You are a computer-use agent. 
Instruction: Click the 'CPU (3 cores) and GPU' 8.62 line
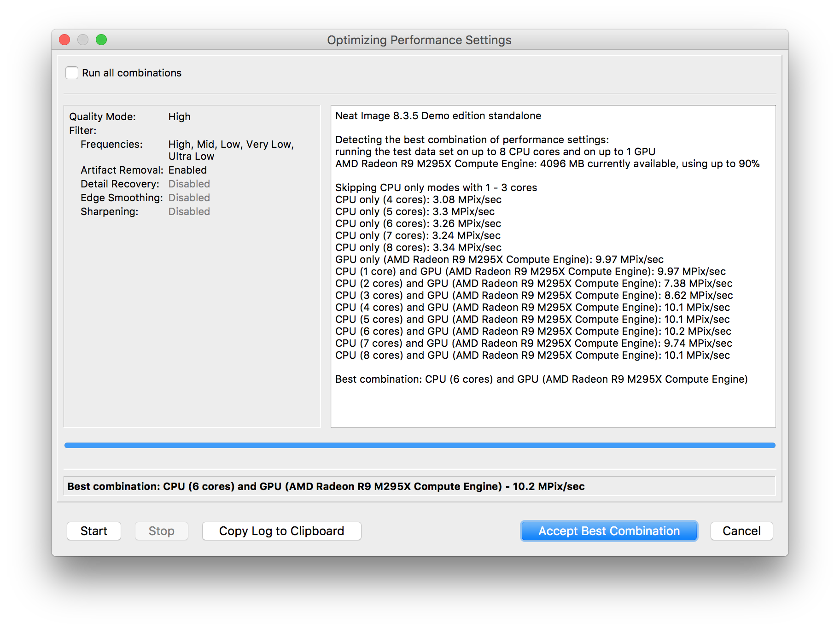tap(534, 296)
